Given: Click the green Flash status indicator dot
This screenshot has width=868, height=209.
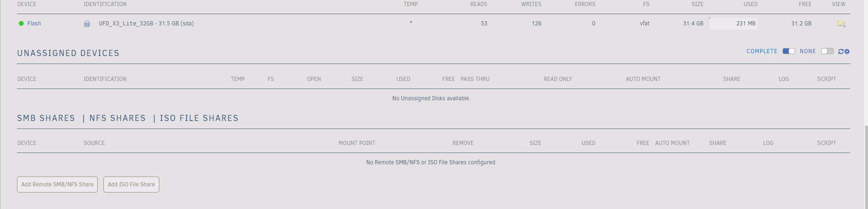Looking at the screenshot, I should pos(21,24).
